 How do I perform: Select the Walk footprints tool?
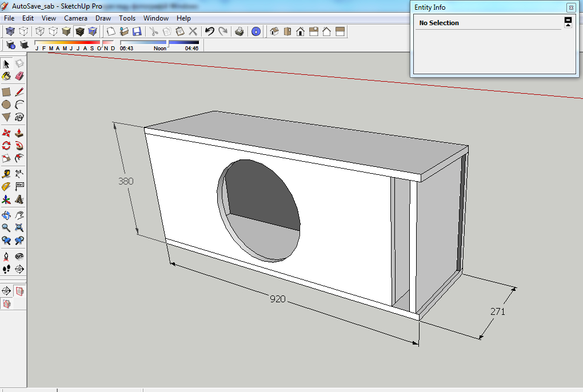point(6,269)
